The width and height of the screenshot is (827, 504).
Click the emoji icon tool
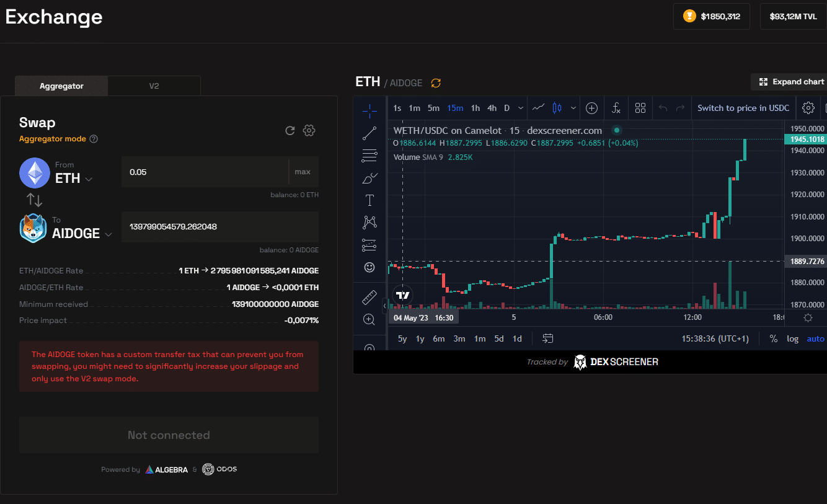(x=369, y=267)
